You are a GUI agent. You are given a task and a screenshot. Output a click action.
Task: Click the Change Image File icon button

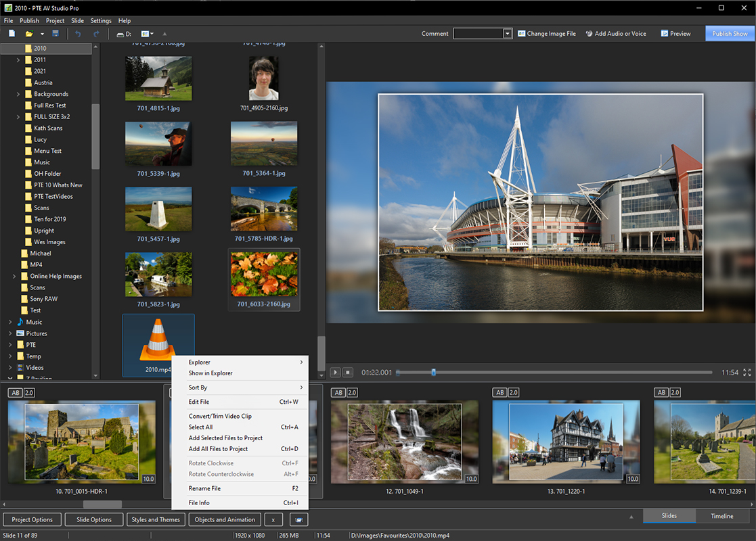(x=547, y=34)
